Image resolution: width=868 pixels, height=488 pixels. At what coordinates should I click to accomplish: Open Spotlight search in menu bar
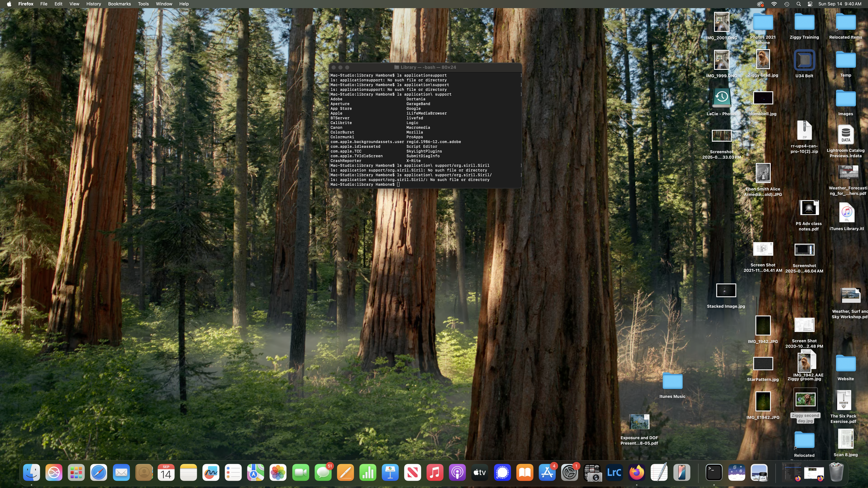point(799,4)
